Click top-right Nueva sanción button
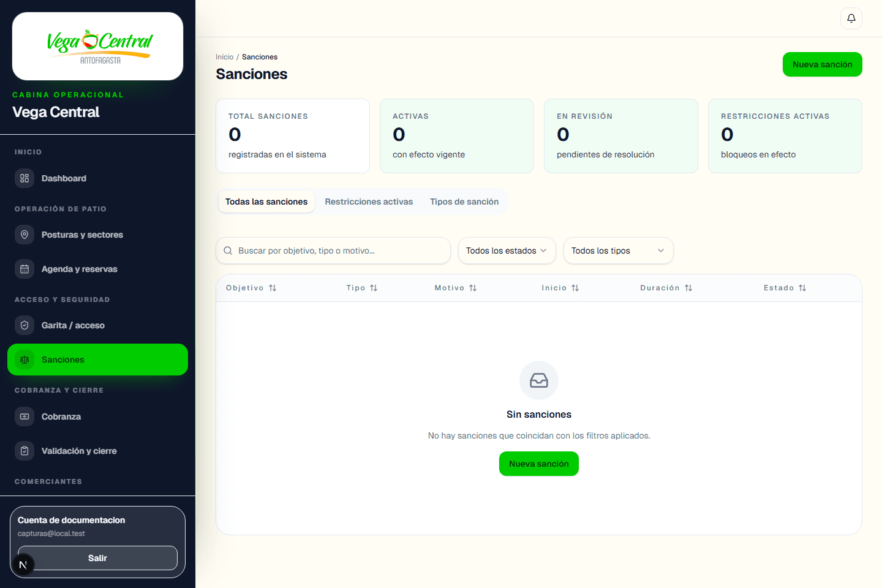 coord(822,64)
